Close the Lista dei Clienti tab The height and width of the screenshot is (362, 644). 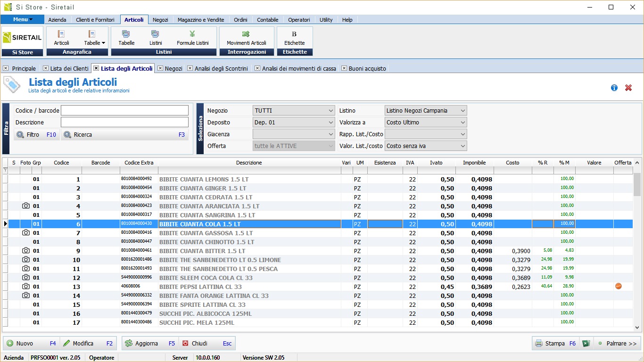point(46,68)
